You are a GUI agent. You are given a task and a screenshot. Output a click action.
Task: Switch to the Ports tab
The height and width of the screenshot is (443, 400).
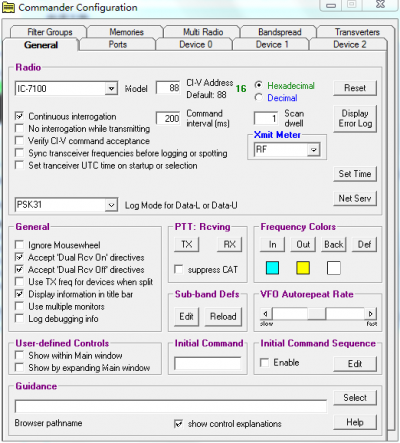click(118, 44)
